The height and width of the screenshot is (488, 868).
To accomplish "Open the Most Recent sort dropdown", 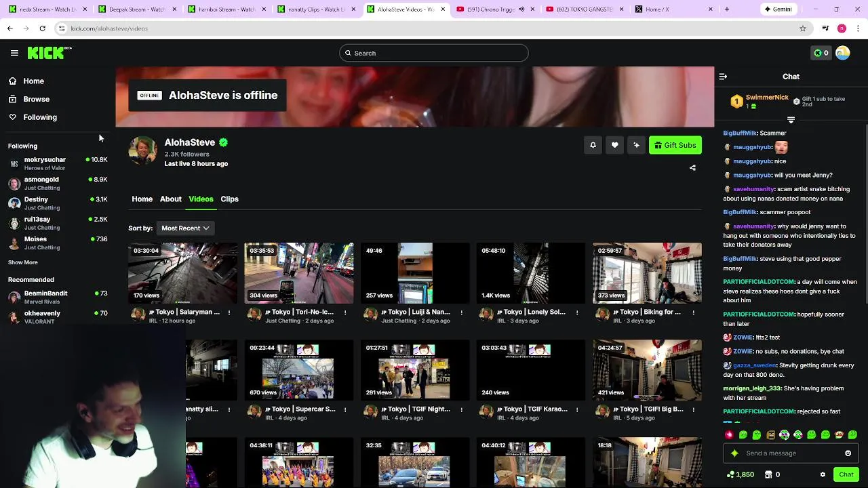I will click(185, 228).
